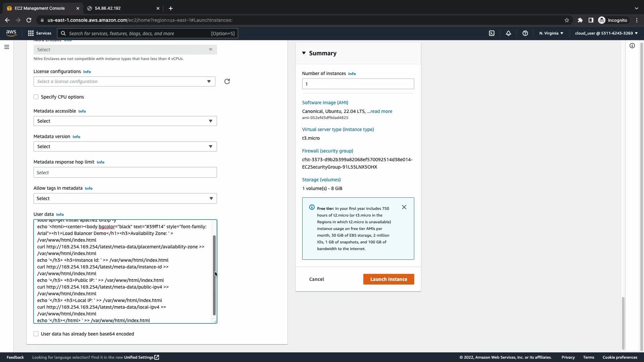The height and width of the screenshot is (362, 644).
Task: Open the notifications bell icon
Action: pos(508,33)
